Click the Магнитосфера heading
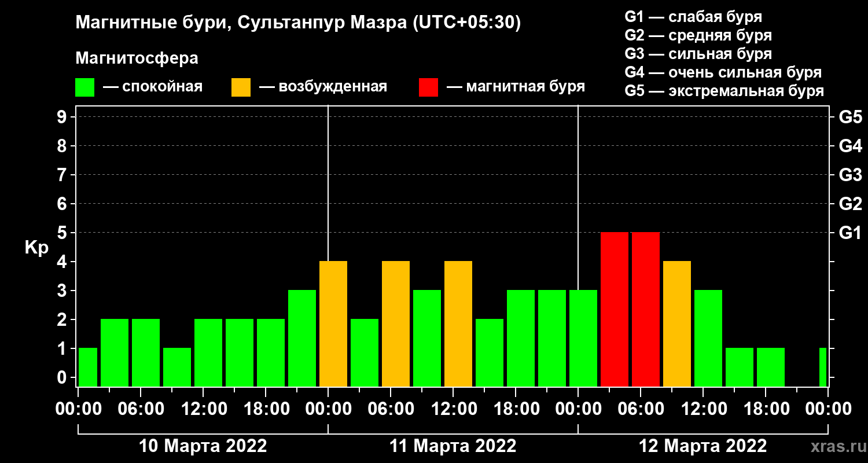 point(137,58)
